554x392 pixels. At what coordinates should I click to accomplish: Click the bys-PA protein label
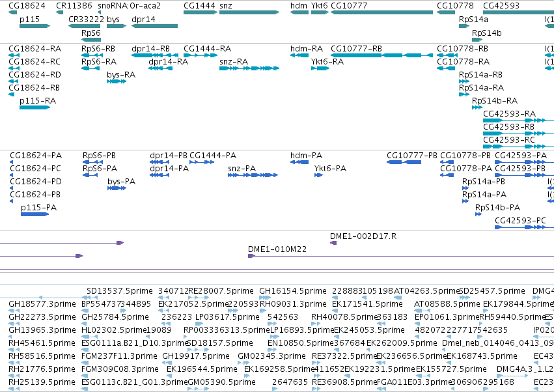(x=121, y=182)
